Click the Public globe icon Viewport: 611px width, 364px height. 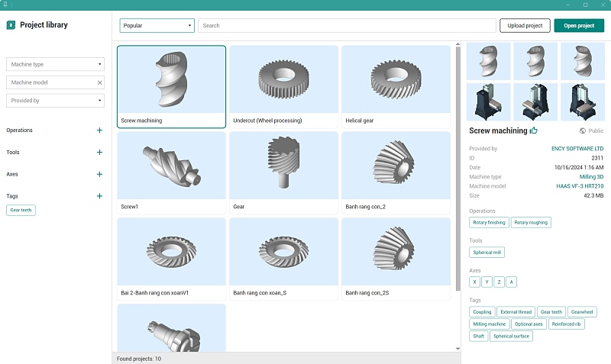[x=582, y=131]
